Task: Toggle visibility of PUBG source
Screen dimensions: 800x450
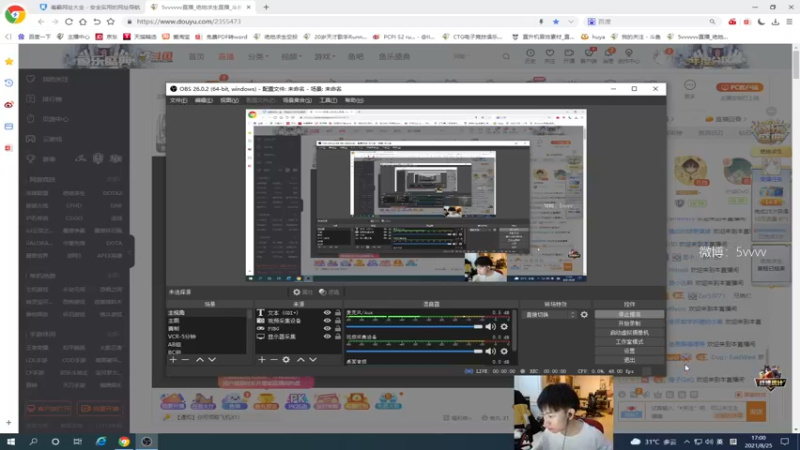Action: point(327,329)
